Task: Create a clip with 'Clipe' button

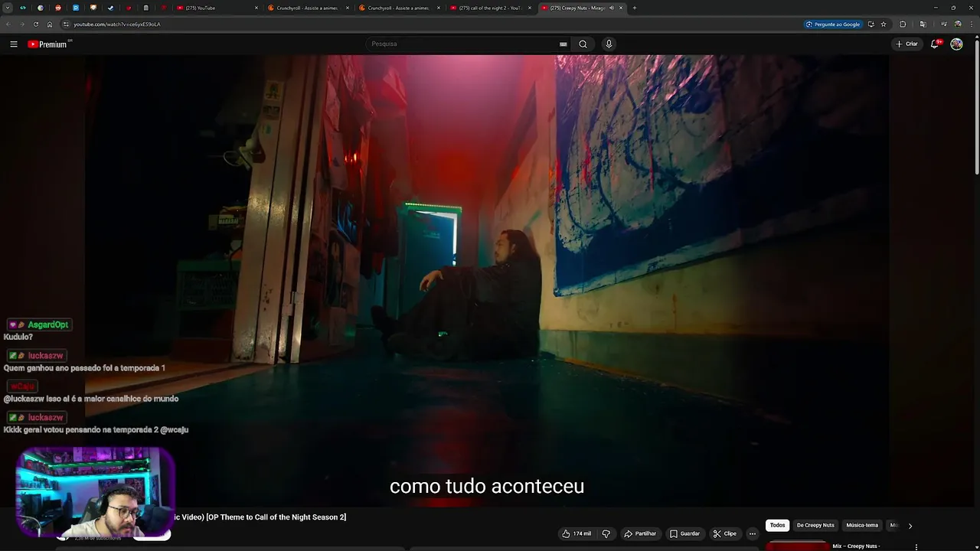Action: (724, 533)
